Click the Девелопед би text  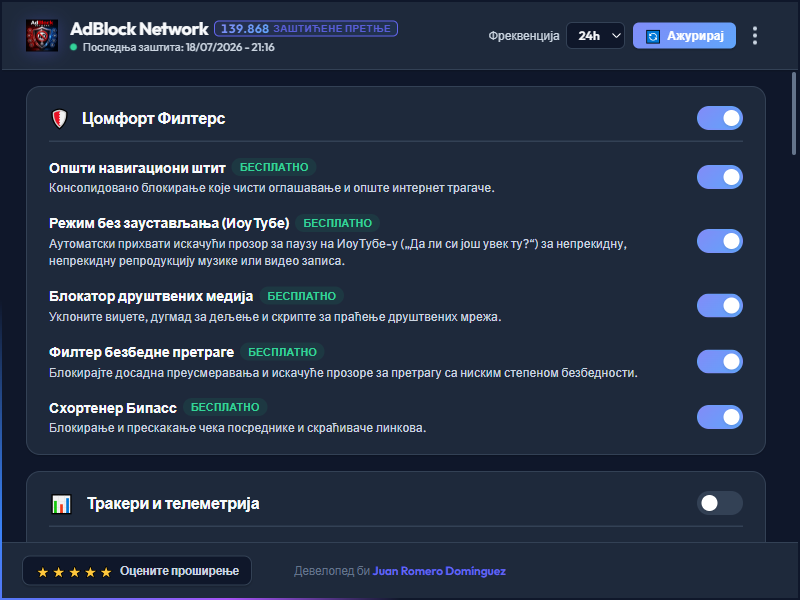[x=332, y=571]
